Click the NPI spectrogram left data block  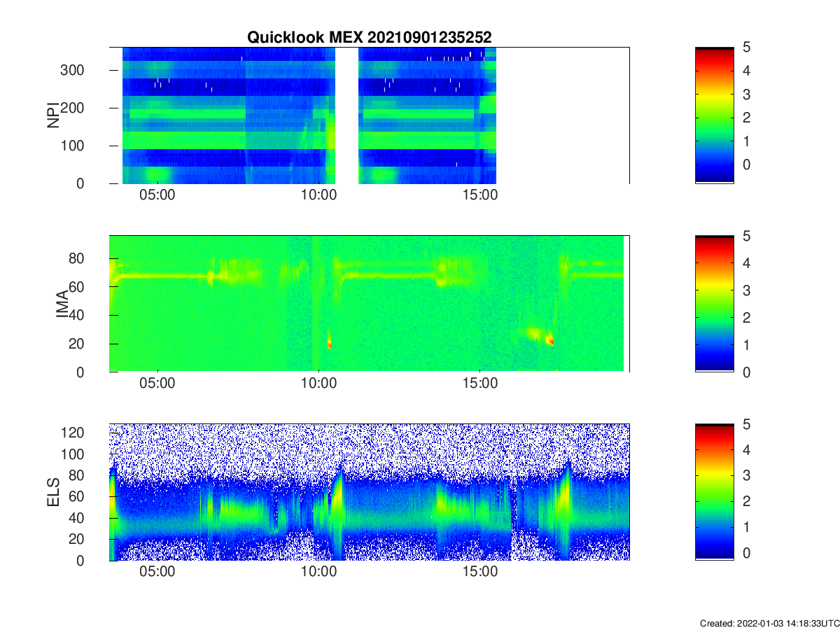(229, 115)
